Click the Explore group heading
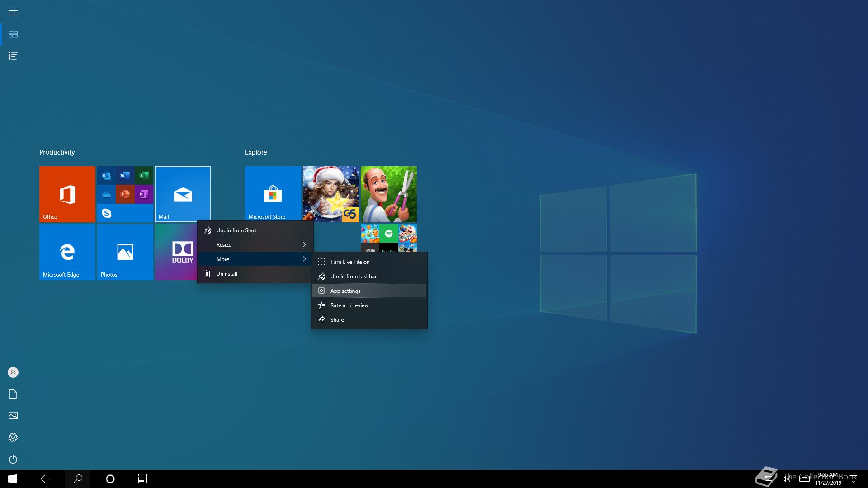This screenshot has height=488, width=868. tap(256, 152)
